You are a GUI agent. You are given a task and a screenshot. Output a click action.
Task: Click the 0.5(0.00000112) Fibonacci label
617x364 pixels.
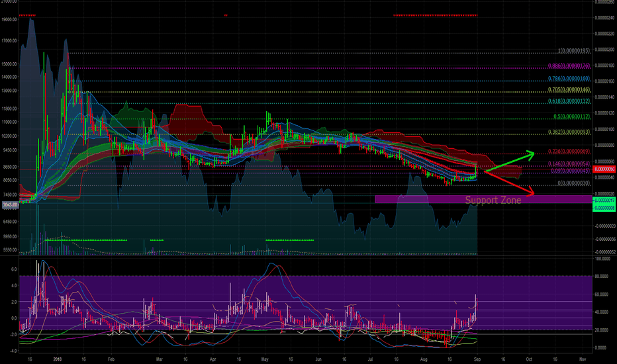coord(572,116)
